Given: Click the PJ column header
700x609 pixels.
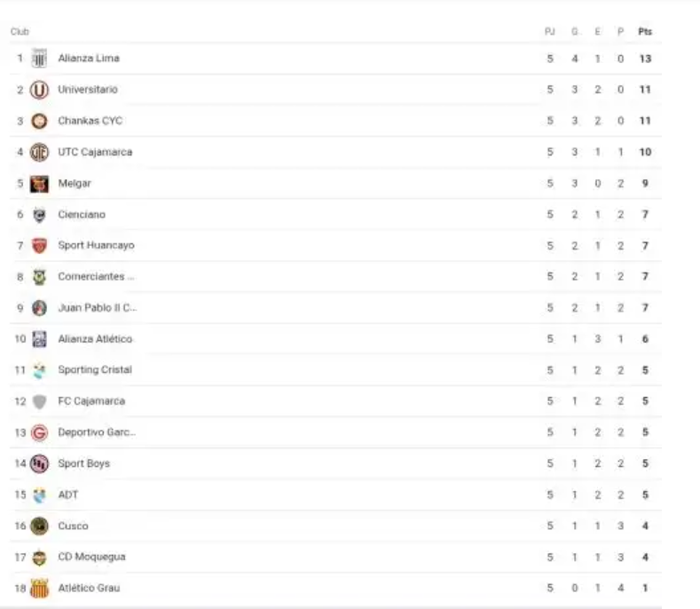Looking at the screenshot, I should pyautogui.click(x=549, y=31).
